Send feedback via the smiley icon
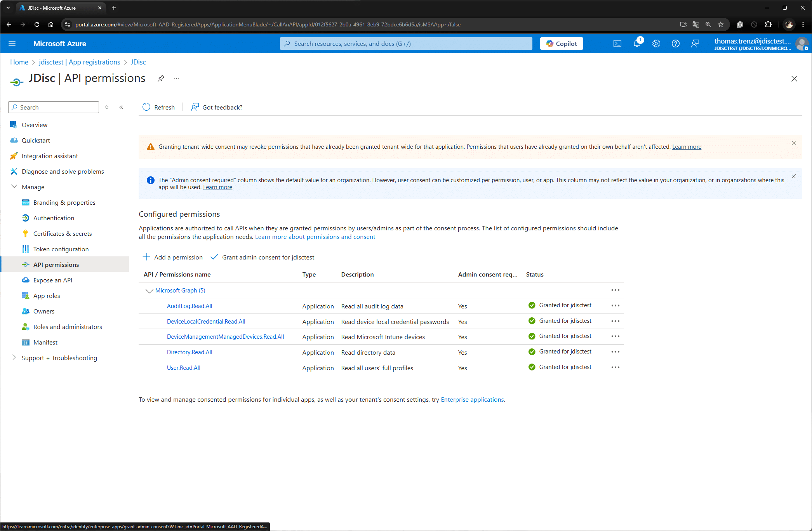The image size is (812, 531). (x=695, y=44)
